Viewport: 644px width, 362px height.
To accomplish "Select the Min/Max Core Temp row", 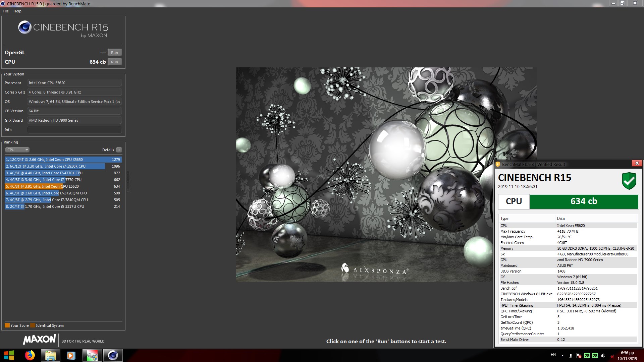I will 568,237.
